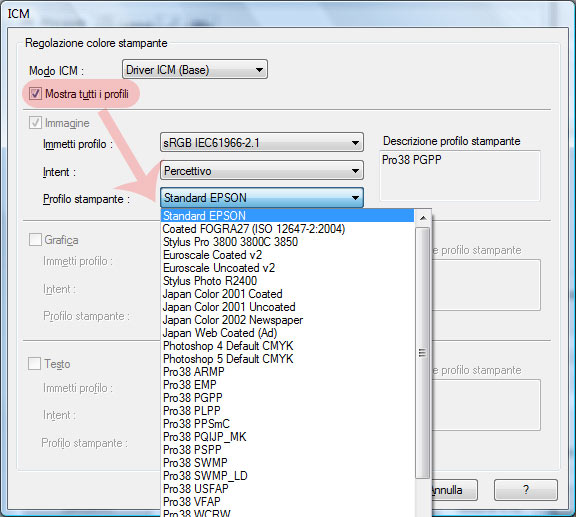Collapse the Profilo stampante Standard EPSON combo box
The height and width of the screenshot is (517, 576).
pyautogui.click(x=262, y=198)
